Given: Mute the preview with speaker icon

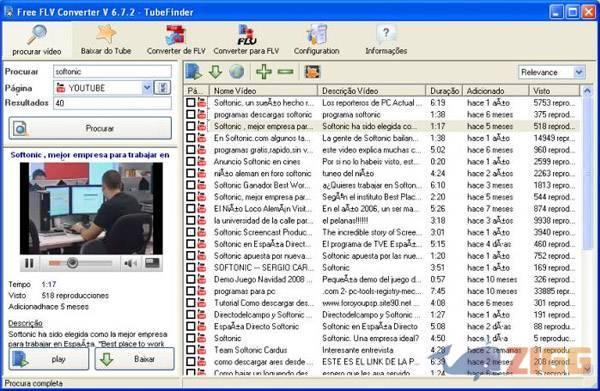Looking at the screenshot, I should (130, 263).
